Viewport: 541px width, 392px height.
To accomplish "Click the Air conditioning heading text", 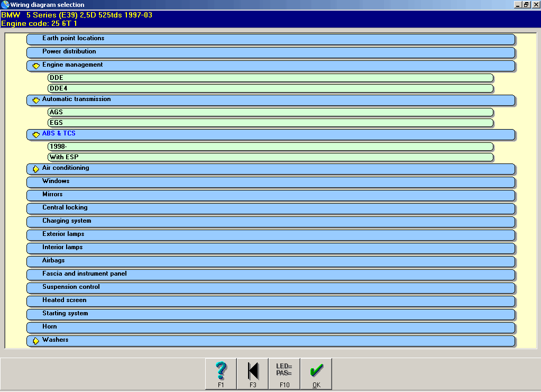I will pos(66,168).
